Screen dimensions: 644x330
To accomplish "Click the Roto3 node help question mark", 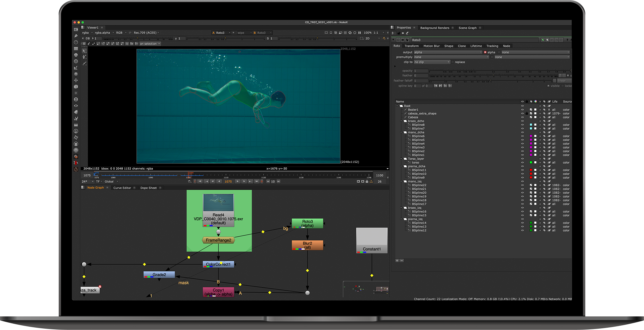I will 567,40.
